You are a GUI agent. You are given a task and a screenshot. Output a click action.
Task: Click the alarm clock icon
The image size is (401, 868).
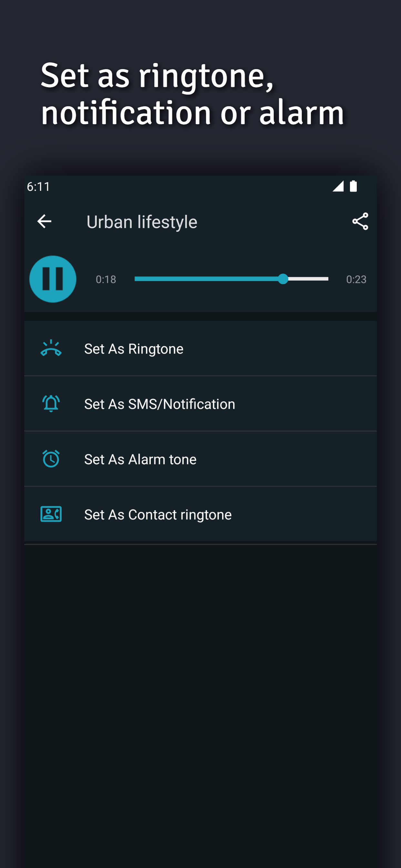(51, 459)
